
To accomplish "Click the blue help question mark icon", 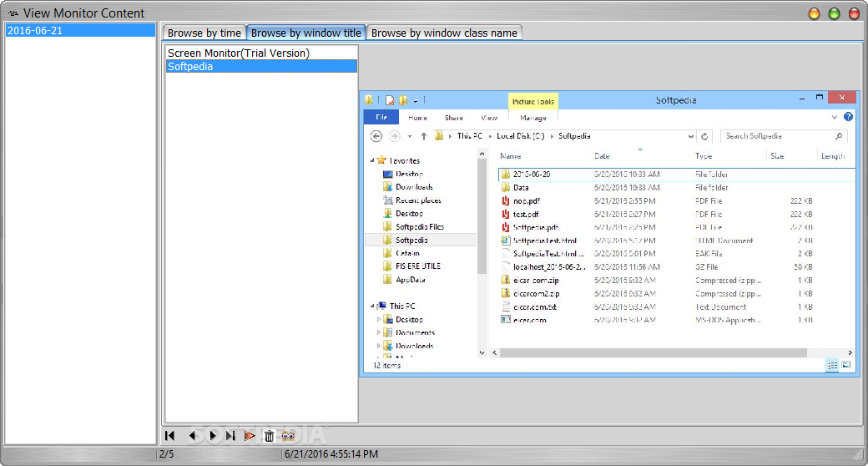I will (848, 117).
